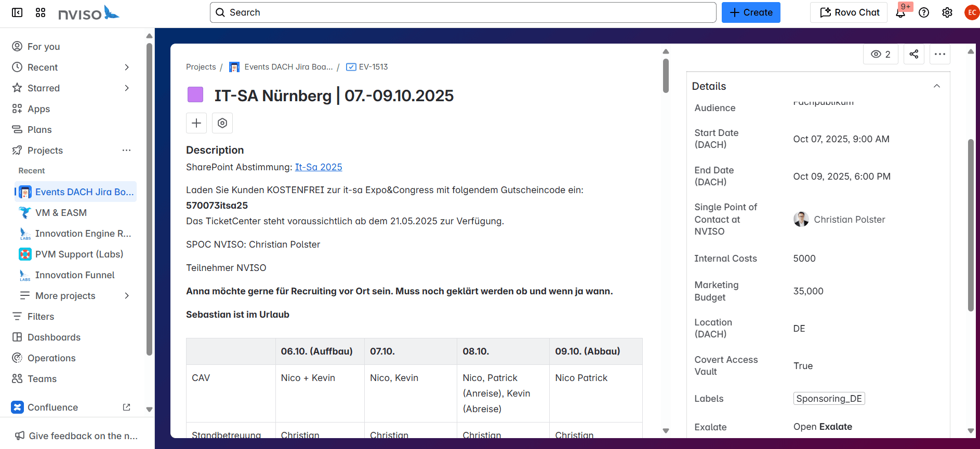Click the Nico Patrick table cell
Viewport: 980px width, 449px height.
pyautogui.click(x=596, y=393)
